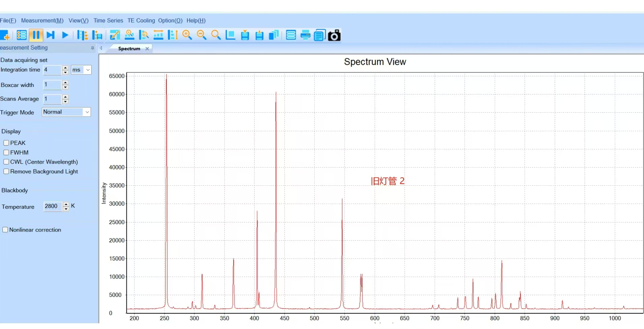Open the TE Cooling menu
644x329 pixels.
(x=141, y=21)
